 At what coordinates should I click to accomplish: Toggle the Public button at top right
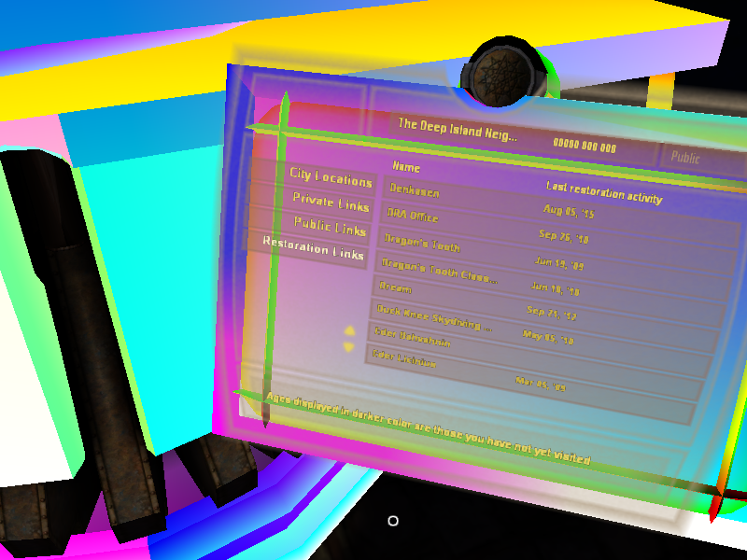point(685,157)
